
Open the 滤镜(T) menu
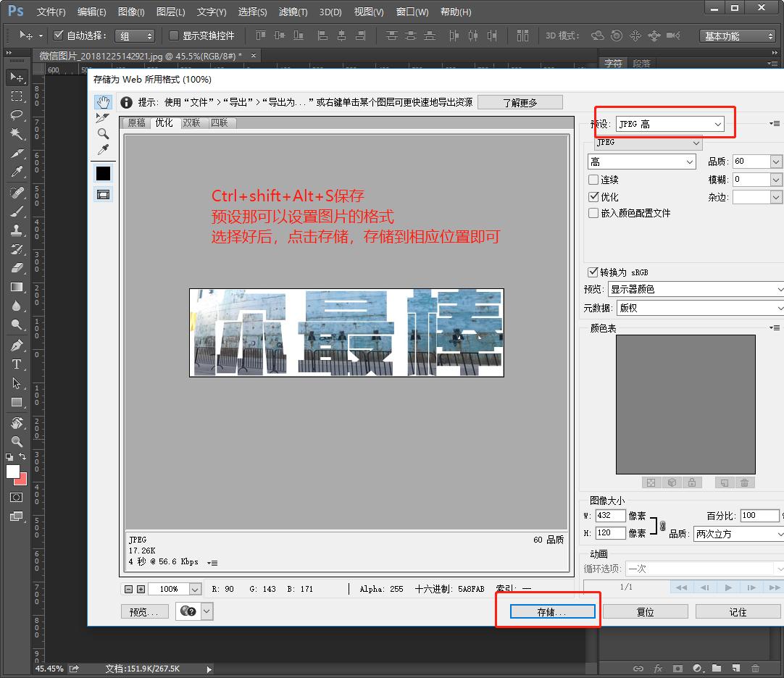click(x=293, y=12)
